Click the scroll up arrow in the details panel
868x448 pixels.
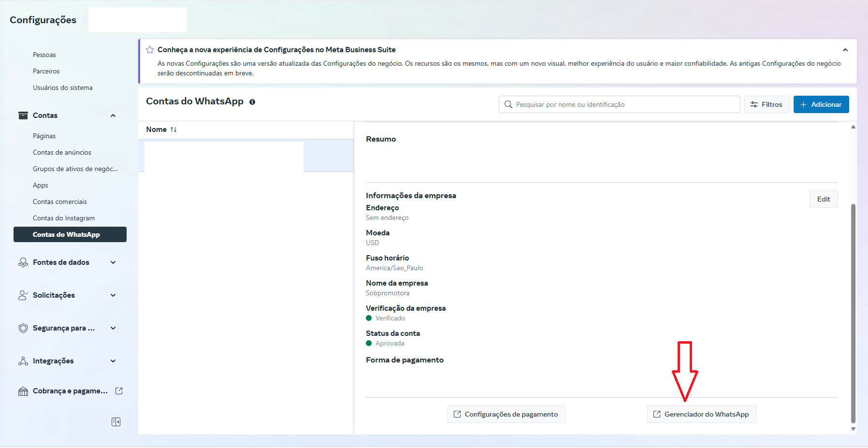pyautogui.click(x=853, y=127)
